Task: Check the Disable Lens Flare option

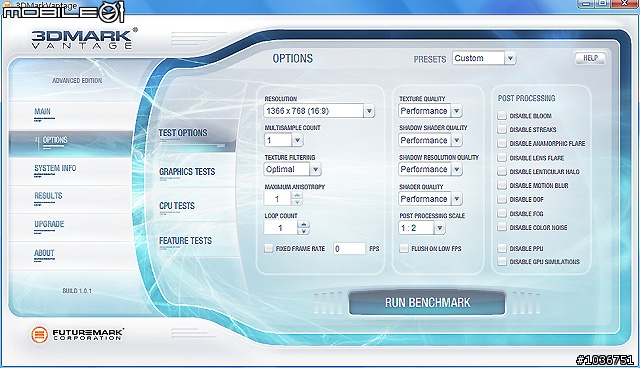Action: pos(502,157)
